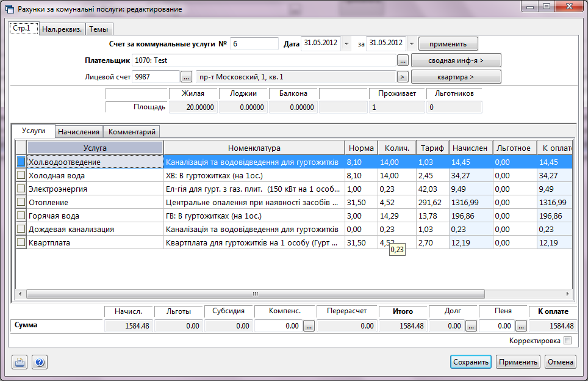Check the Отопление row checkbox
Screen dimensions: 588x381
21,202
